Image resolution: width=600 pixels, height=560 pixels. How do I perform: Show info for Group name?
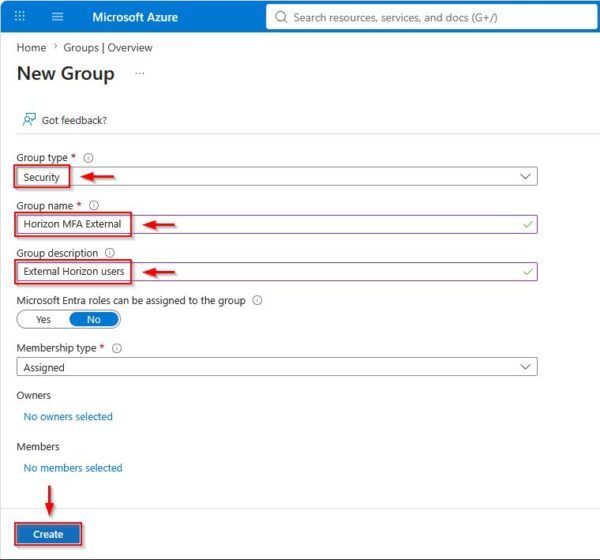click(x=94, y=206)
